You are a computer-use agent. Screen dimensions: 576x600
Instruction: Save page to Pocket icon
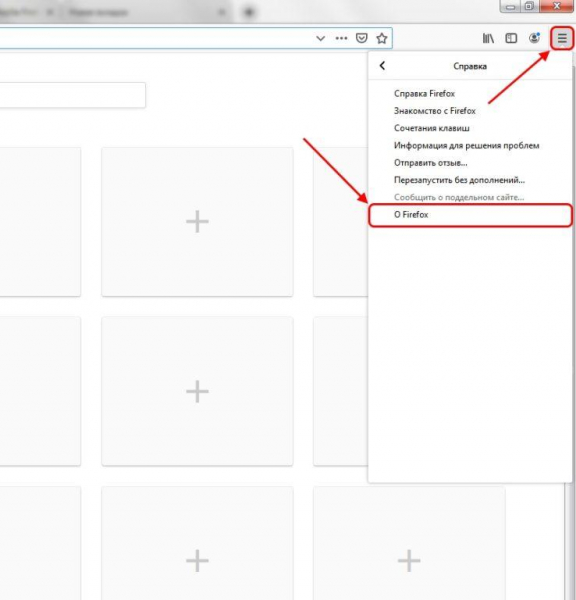pos(361,38)
